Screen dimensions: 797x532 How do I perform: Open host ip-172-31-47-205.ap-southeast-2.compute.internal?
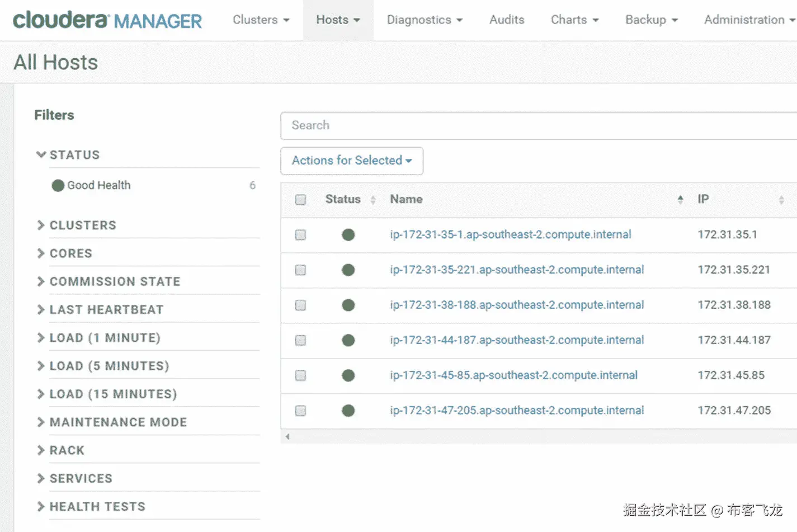(517, 411)
